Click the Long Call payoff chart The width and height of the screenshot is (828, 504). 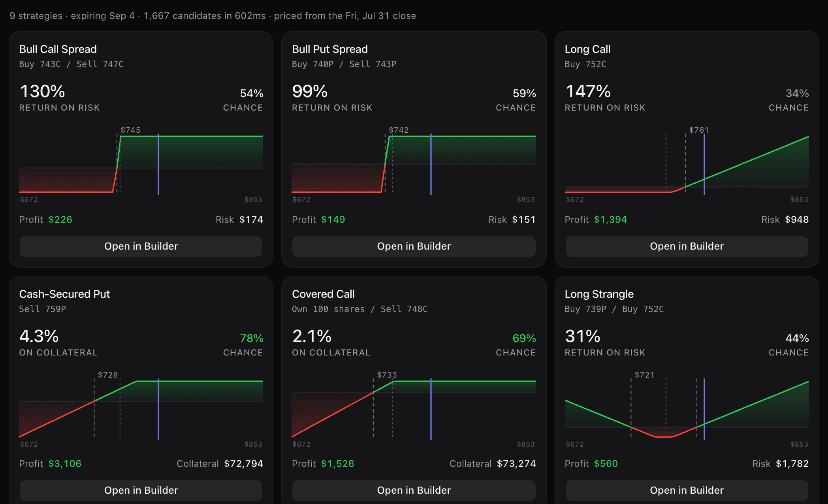687,164
